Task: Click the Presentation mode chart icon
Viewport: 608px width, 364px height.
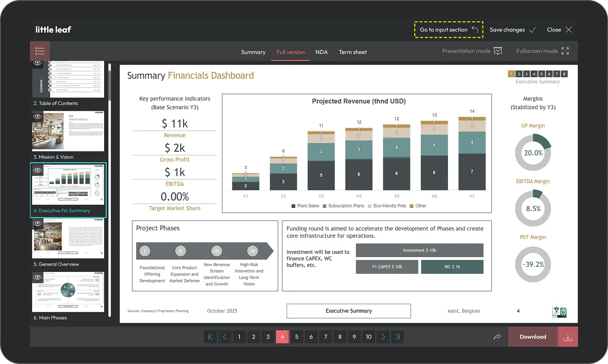Action: [498, 51]
